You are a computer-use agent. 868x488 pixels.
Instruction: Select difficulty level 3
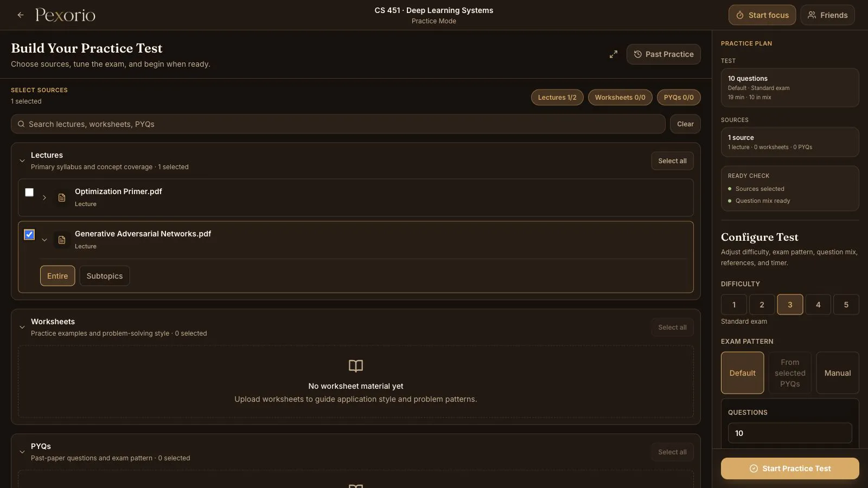click(790, 305)
